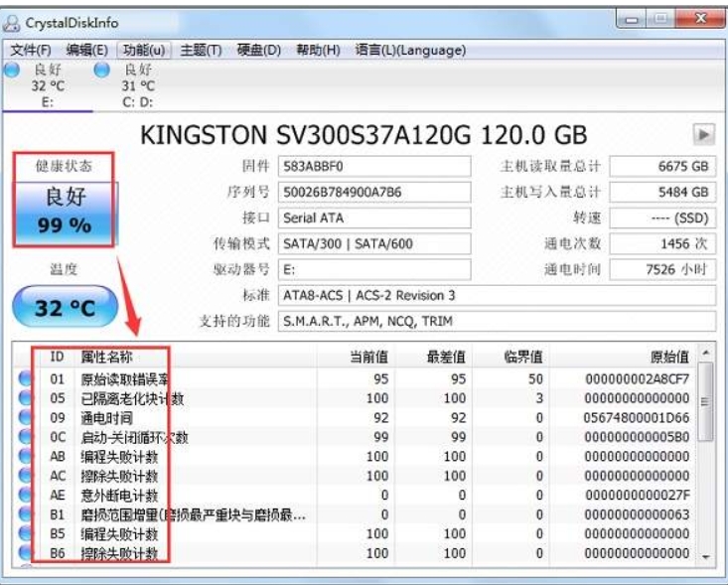Minimize the CrystalDiskInfo window
Image resolution: width=728 pixels, height=585 pixels.
(631, 20)
